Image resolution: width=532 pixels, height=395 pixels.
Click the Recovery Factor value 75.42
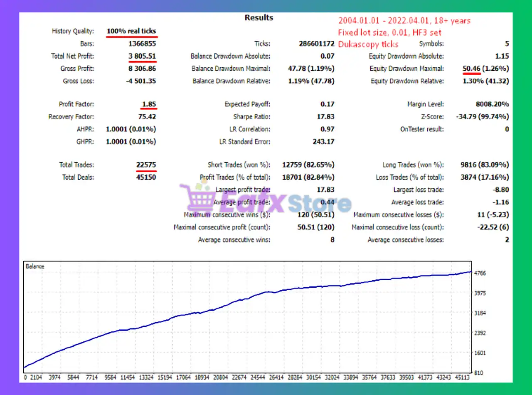click(x=147, y=117)
